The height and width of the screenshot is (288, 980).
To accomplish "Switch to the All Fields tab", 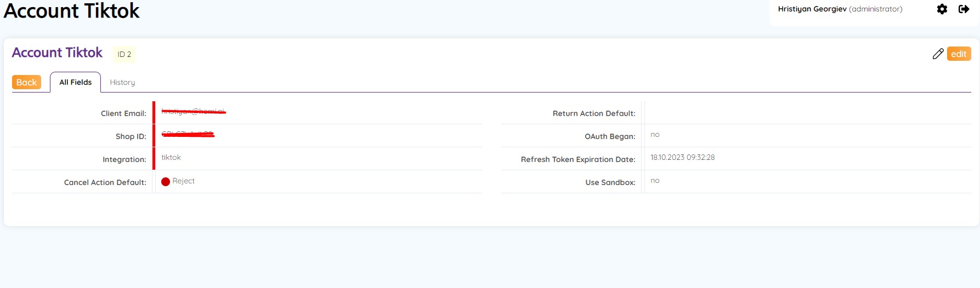I will (76, 82).
